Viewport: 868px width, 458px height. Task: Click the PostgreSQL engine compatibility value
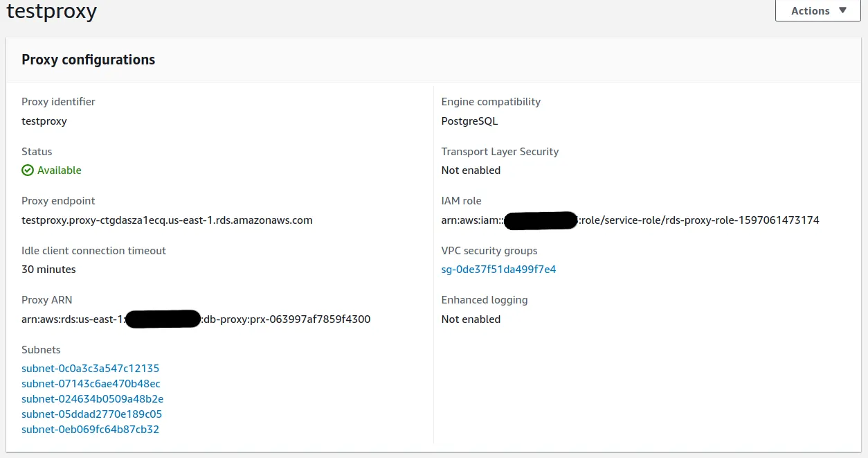[469, 121]
